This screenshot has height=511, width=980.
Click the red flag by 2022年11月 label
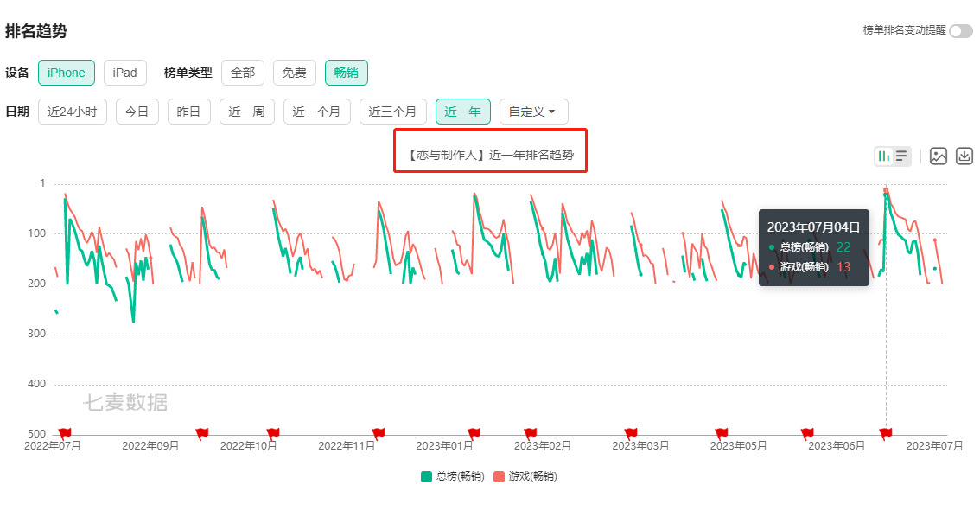(x=379, y=433)
